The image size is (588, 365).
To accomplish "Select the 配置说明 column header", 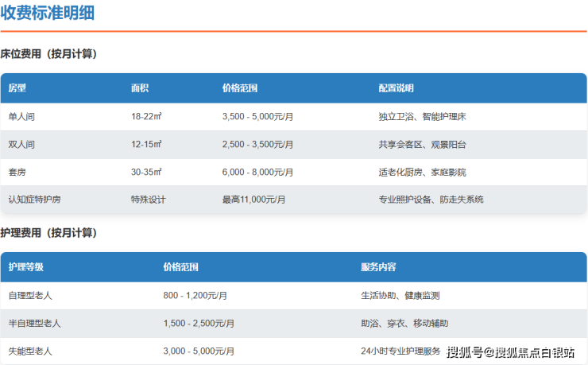I will coord(396,88).
